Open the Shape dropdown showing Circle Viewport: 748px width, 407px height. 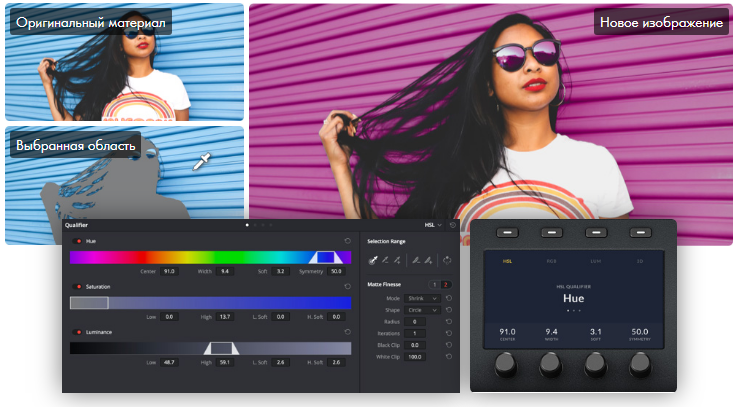pos(423,310)
